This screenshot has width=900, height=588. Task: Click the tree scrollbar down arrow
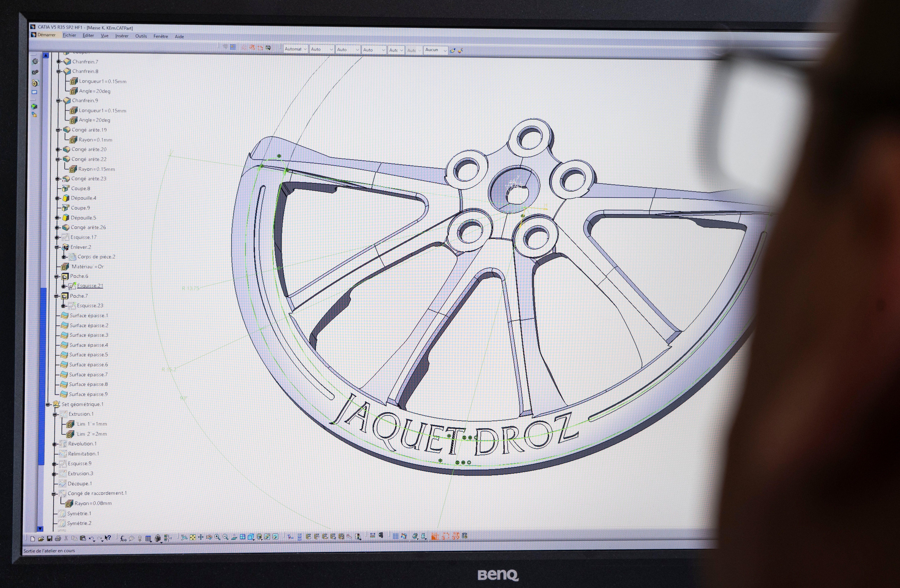40,529
